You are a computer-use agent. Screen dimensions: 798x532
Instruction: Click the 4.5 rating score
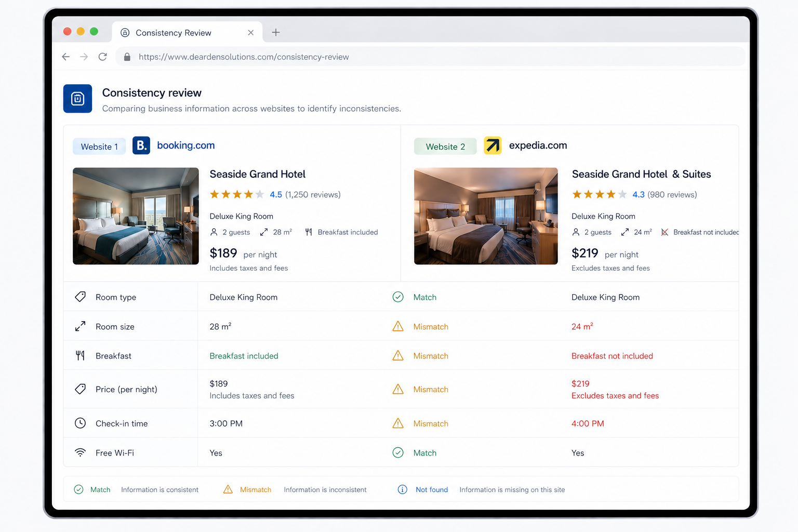coord(276,194)
